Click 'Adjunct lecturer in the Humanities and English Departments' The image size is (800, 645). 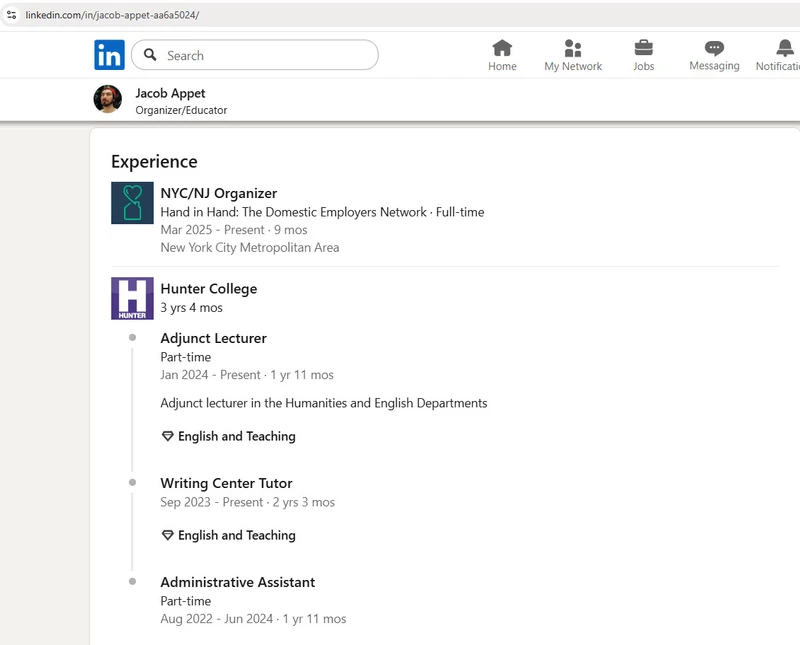click(x=323, y=403)
